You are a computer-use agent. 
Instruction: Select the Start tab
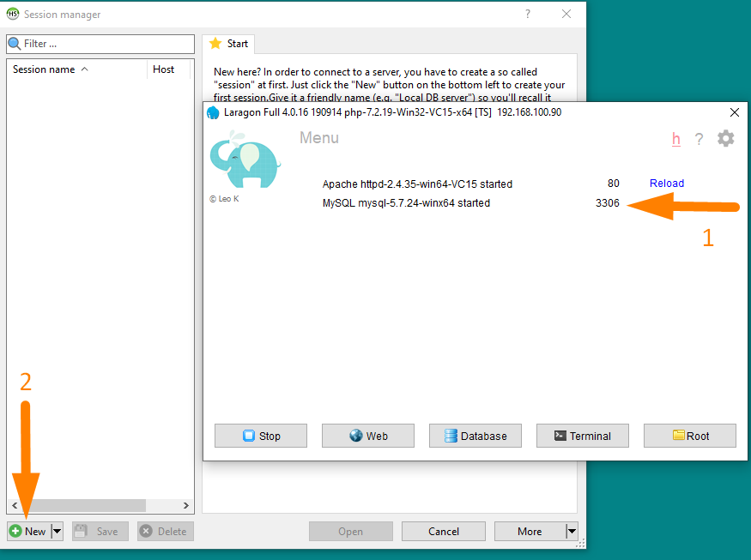(228, 44)
